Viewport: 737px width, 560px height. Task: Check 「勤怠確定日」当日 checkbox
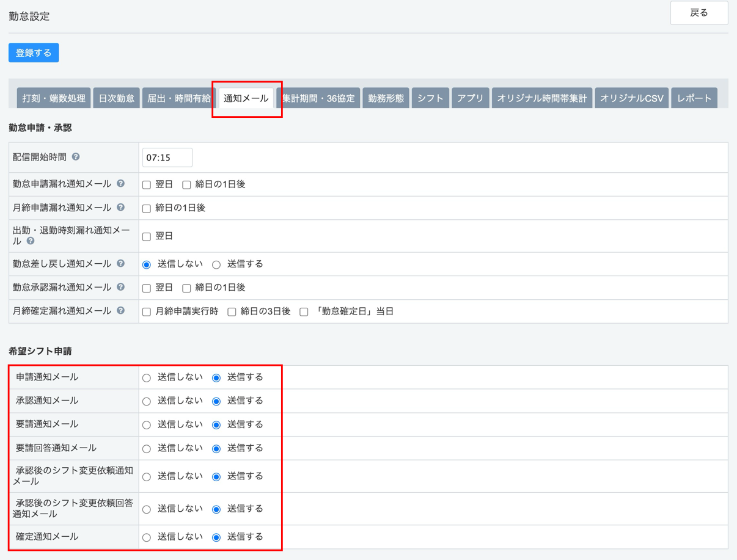[304, 312]
